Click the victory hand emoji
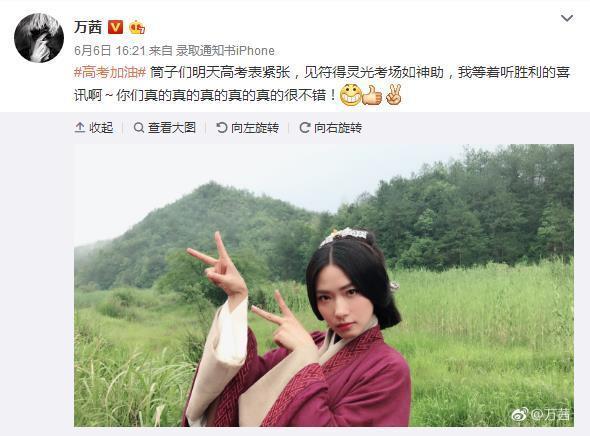Screen dimensions: 590x436 [x=394, y=95]
